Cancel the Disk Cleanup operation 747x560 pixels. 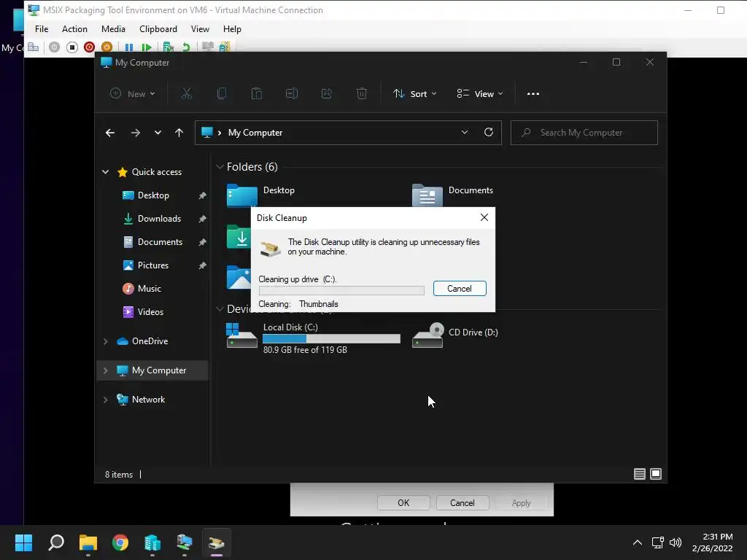(460, 289)
